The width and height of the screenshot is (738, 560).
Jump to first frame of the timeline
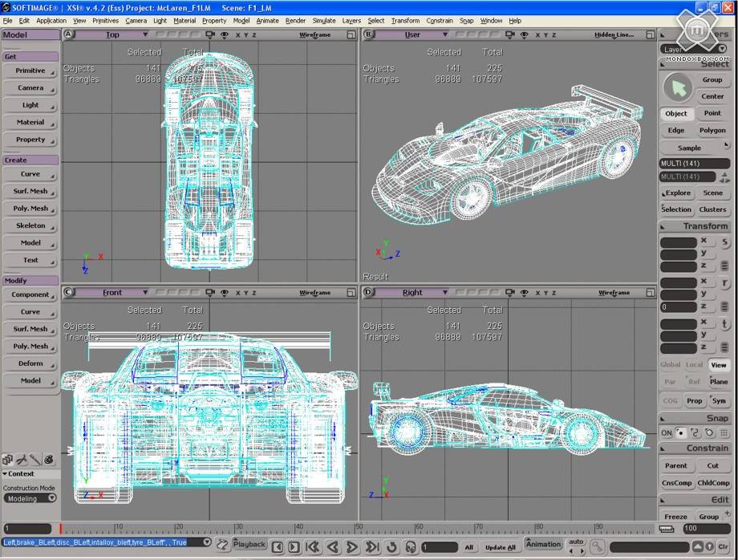coord(313,546)
